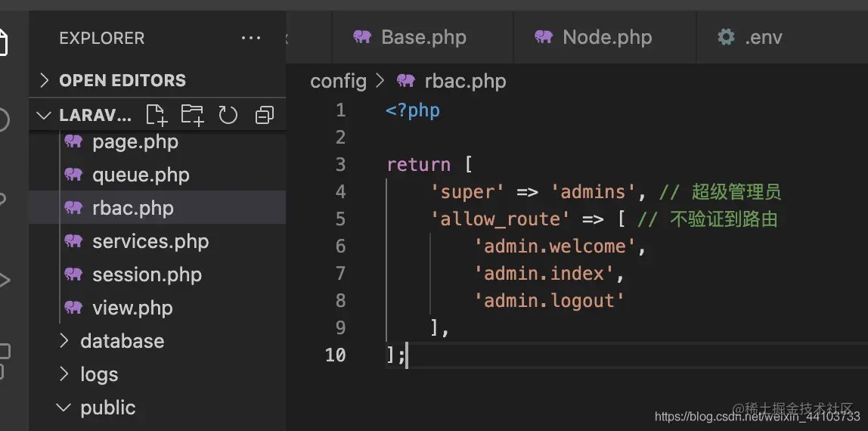Collapse the LARAV... project section
This screenshot has width=868, height=431.
point(43,115)
